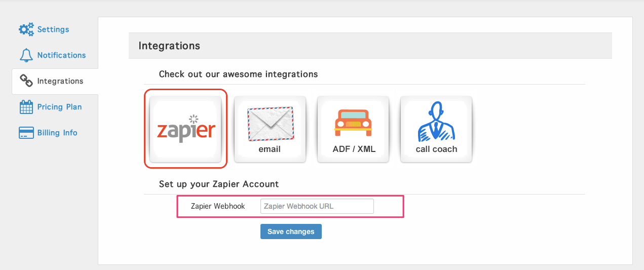Go to the Notifications section

[61, 55]
